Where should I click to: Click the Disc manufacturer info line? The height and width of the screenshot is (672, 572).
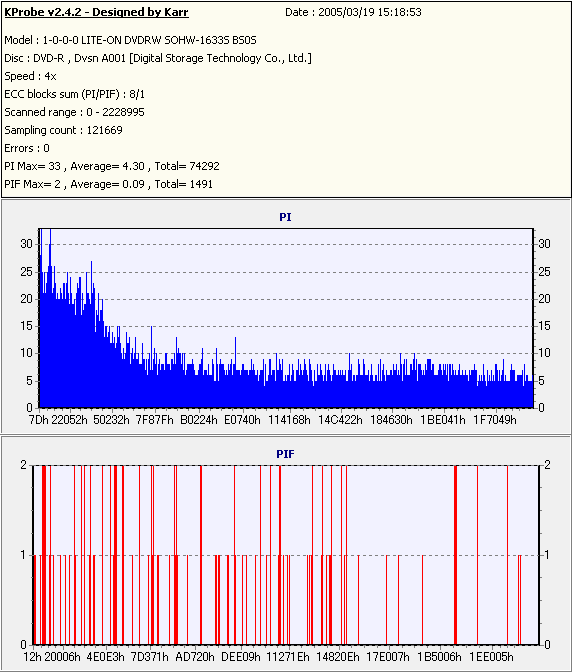point(158,58)
